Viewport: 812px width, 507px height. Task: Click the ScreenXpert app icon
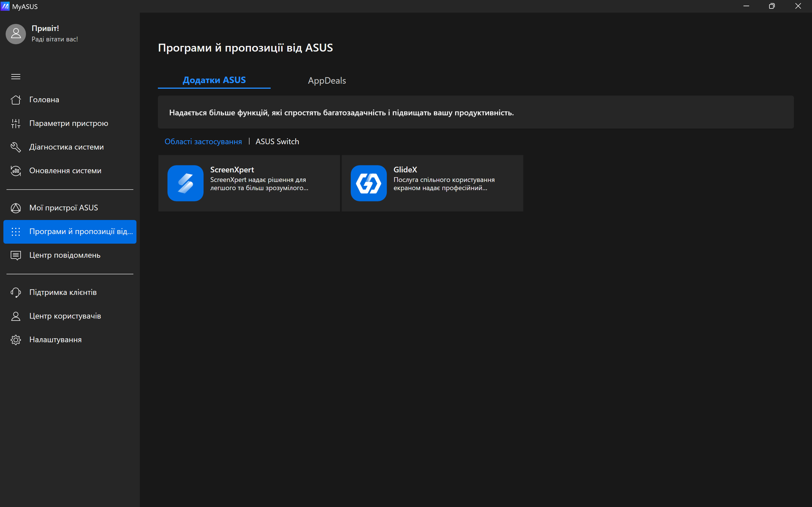pos(186,183)
